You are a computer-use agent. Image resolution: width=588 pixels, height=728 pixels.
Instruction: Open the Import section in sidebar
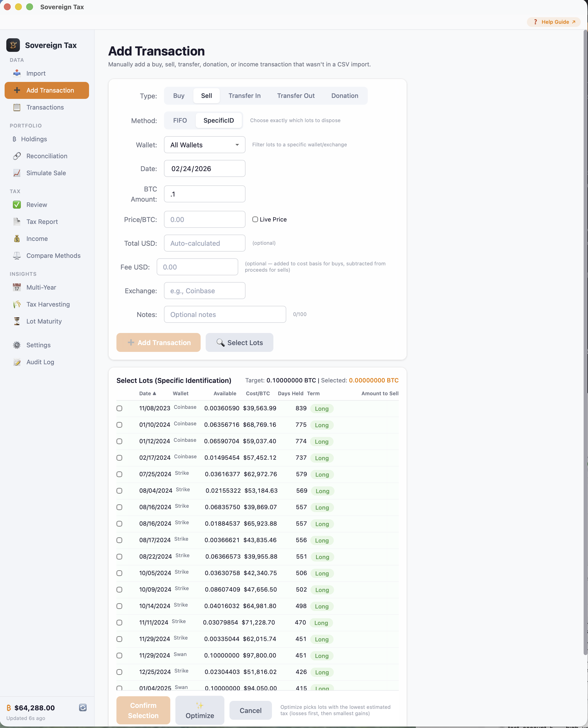(36, 73)
